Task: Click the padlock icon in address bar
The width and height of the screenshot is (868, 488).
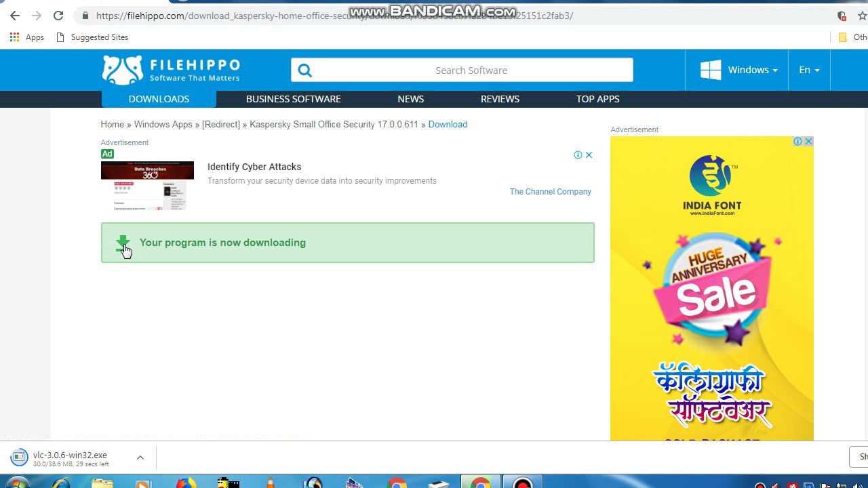Action: click(x=85, y=16)
